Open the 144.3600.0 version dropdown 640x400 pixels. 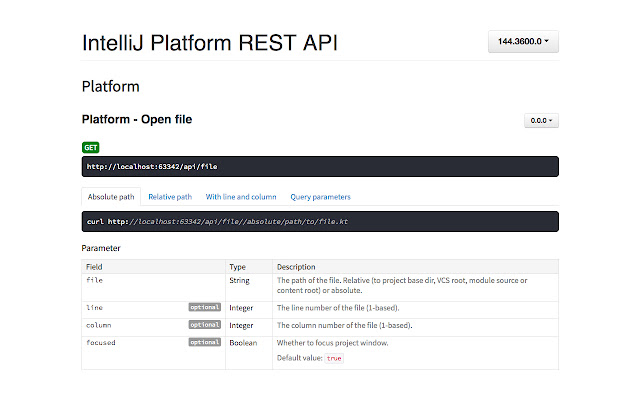(x=523, y=42)
